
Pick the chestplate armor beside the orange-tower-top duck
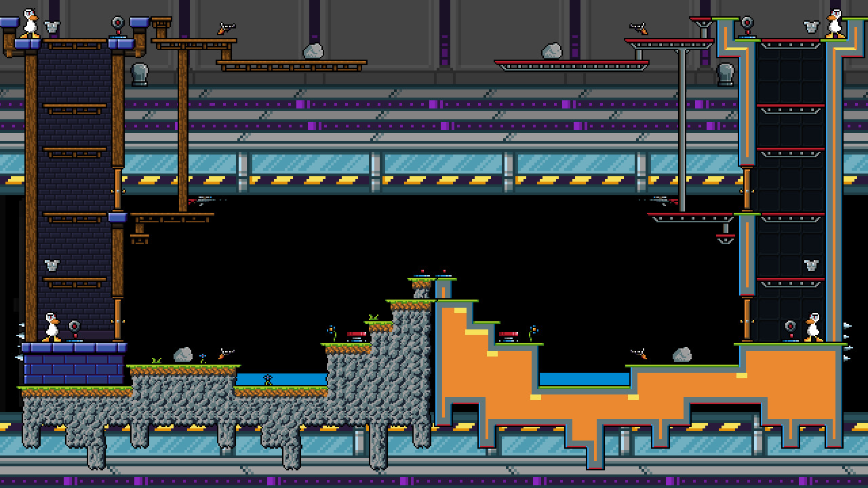(x=811, y=27)
